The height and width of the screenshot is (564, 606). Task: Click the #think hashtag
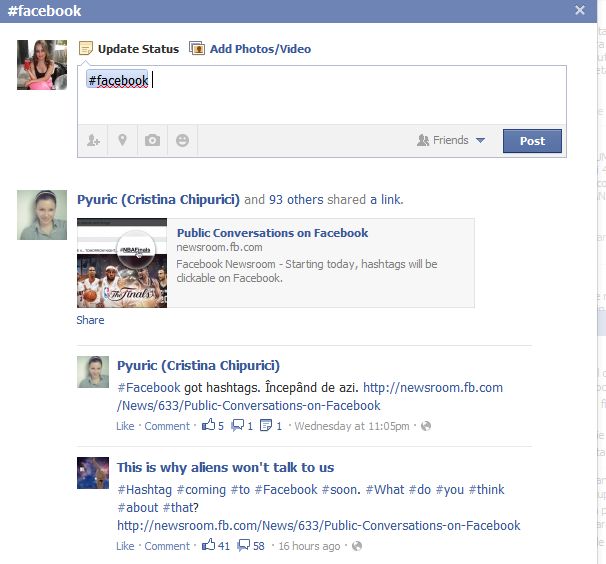487,489
